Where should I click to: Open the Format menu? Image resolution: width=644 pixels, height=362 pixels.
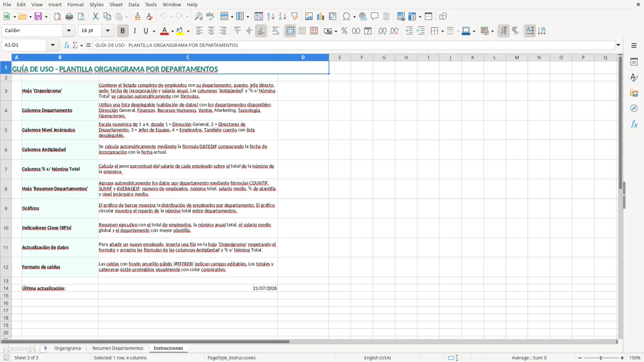tap(76, 4)
